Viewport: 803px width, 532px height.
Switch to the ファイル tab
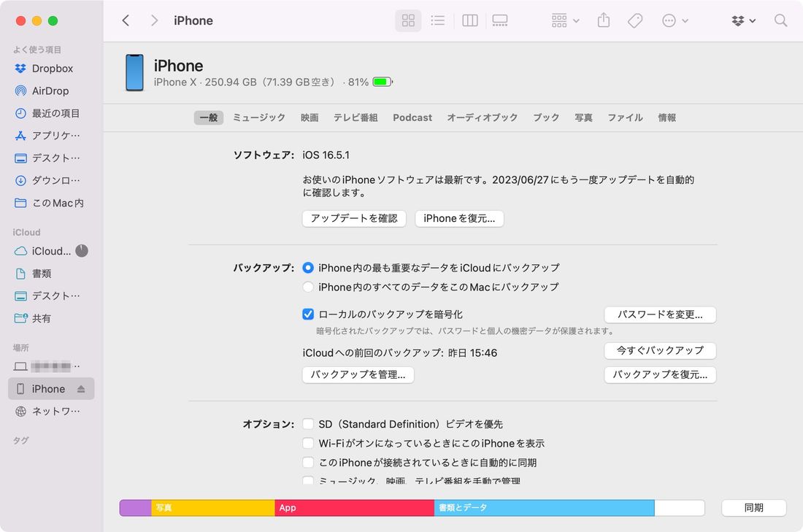click(x=626, y=117)
